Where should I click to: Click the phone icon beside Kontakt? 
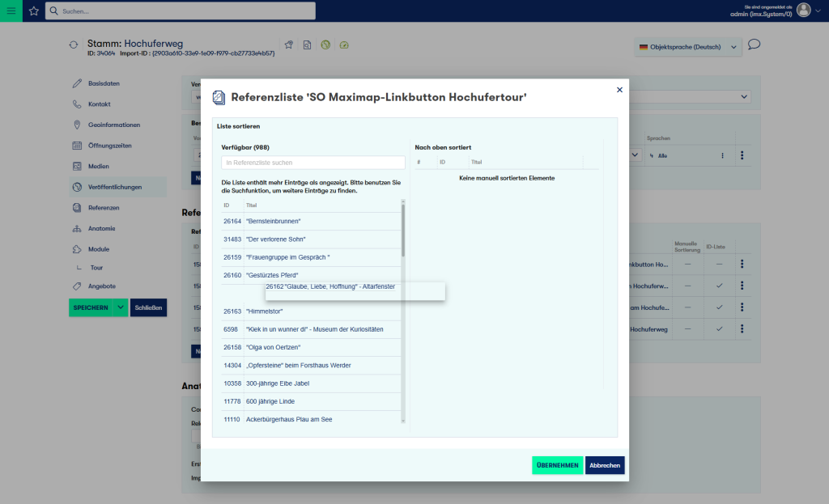click(x=77, y=104)
